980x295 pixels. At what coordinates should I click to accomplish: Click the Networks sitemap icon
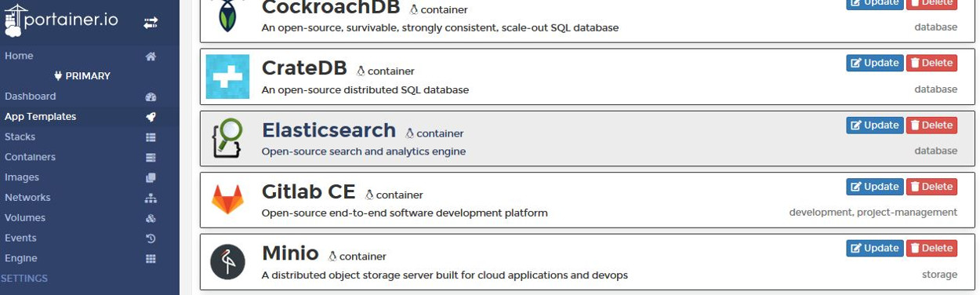151,198
